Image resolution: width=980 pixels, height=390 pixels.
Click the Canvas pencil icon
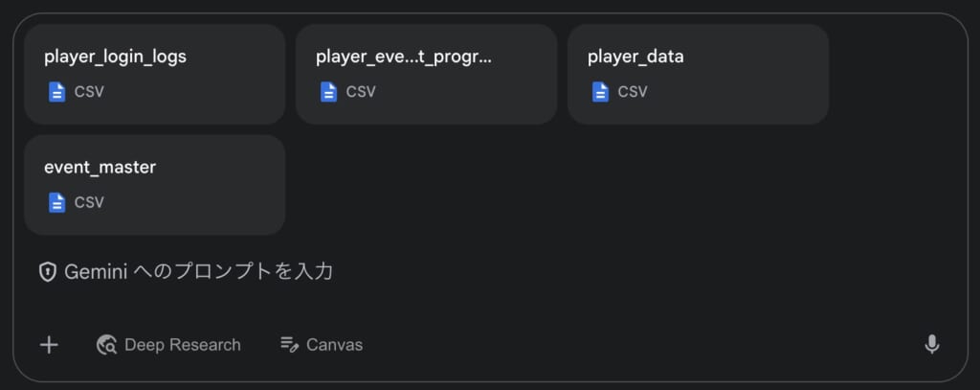click(289, 345)
